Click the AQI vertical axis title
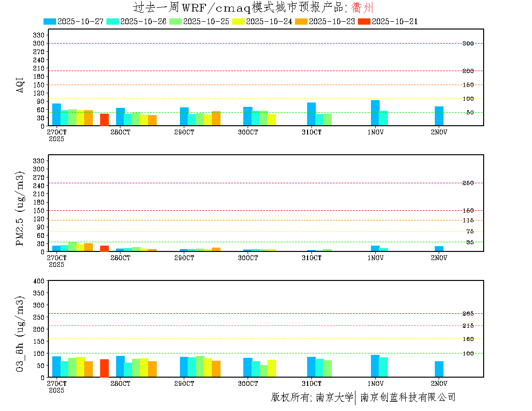Screen dimensions: 532x411 pos(20,84)
